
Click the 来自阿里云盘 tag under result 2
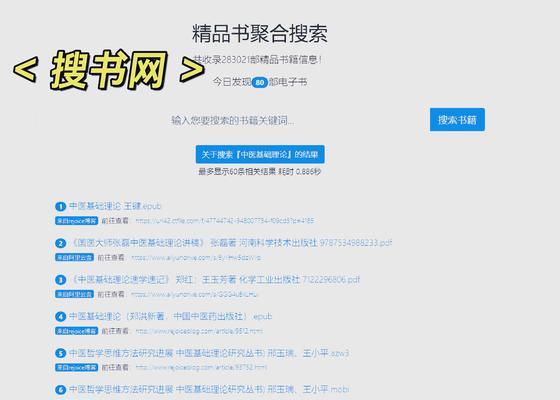[x=74, y=258]
